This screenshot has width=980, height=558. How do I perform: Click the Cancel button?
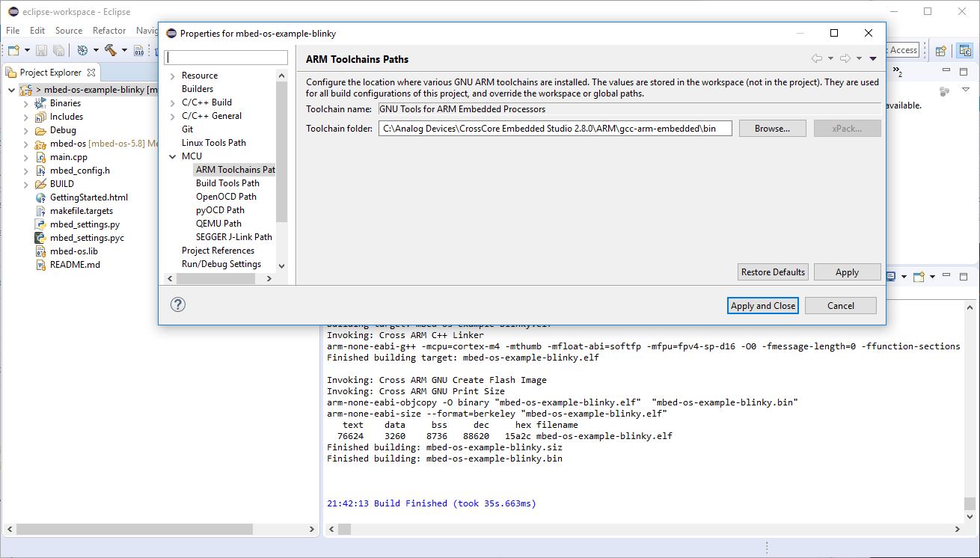841,305
